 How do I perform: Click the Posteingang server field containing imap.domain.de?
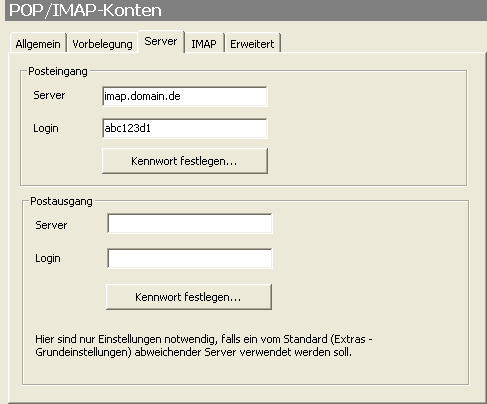pos(185,96)
